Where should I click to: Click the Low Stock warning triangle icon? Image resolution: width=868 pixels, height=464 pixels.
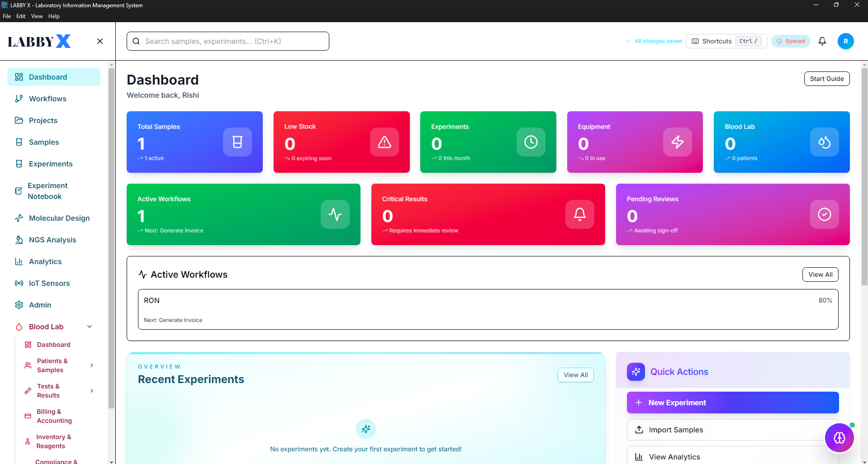[384, 142]
